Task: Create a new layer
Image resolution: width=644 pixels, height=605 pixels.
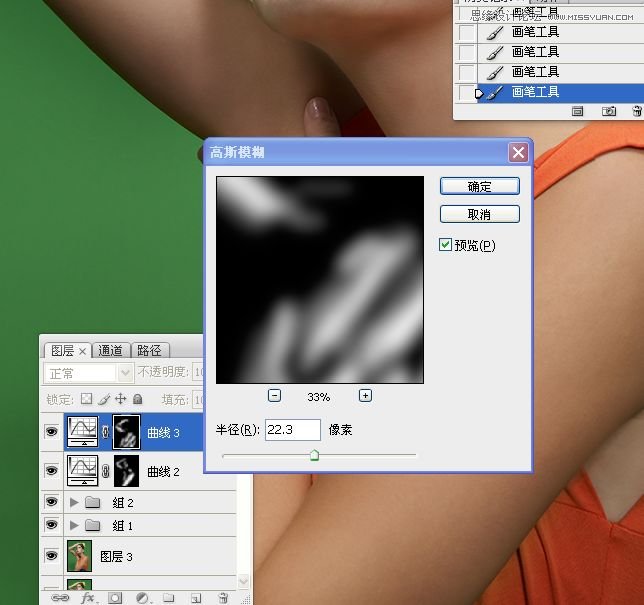Action: pyautogui.click(x=196, y=598)
